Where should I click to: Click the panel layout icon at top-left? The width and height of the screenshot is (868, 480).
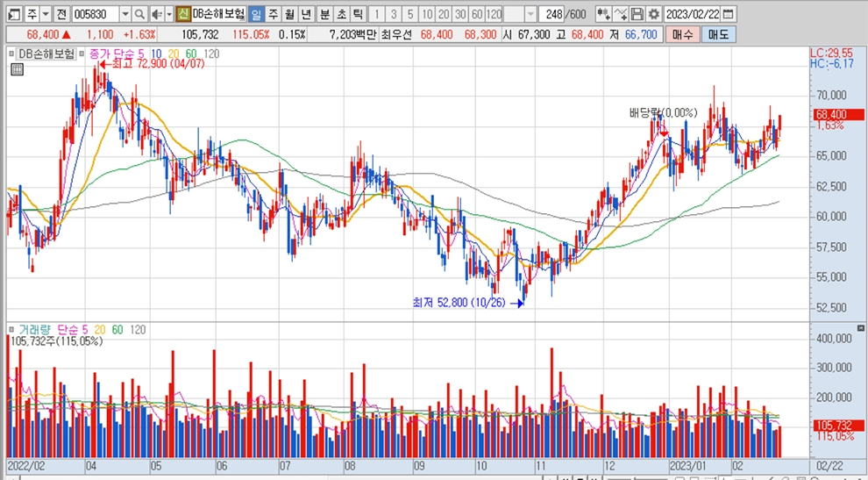(13, 15)
